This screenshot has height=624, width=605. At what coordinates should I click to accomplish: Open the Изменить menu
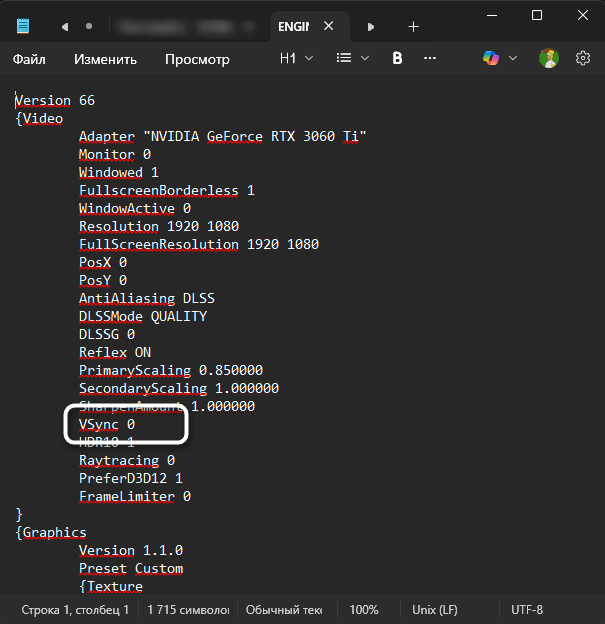105,59
